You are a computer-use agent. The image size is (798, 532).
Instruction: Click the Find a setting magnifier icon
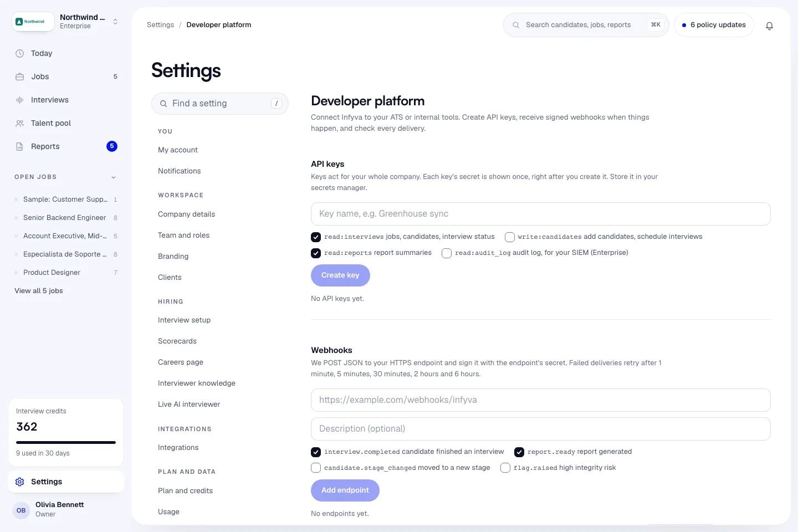[163, 104]
